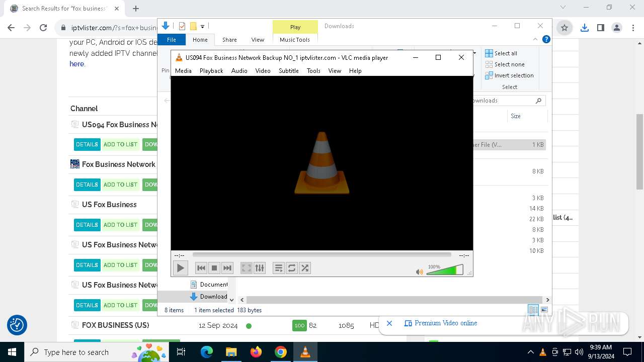The height and width of the screenshot is (362, 644).
Task: Open VLC Video menu
Action: 263,71
